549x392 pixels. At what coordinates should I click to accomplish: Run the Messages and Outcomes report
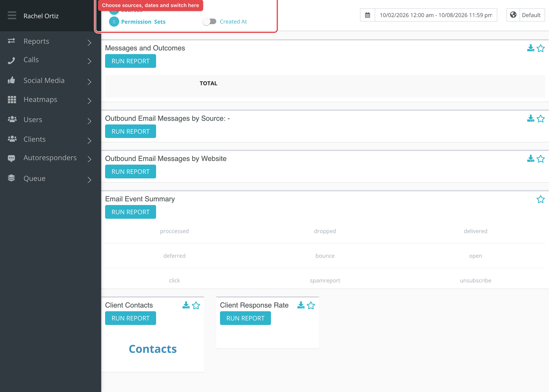[x=131, y=61]
